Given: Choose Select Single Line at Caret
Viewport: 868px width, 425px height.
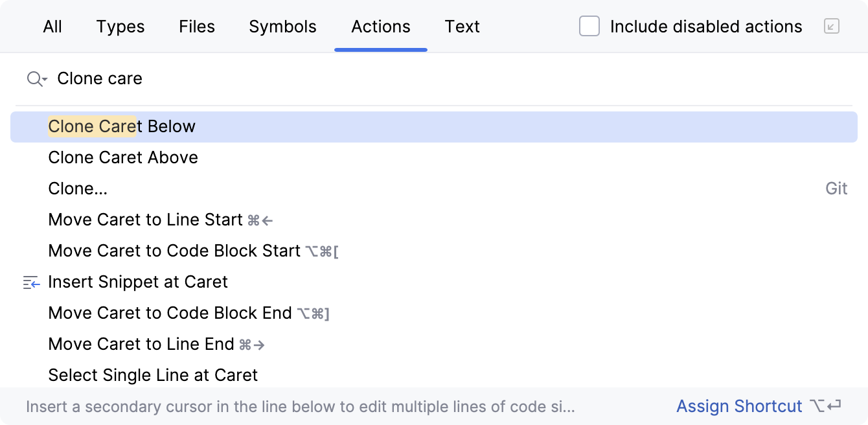Looking at the screenshot, I should click(153, 375).
